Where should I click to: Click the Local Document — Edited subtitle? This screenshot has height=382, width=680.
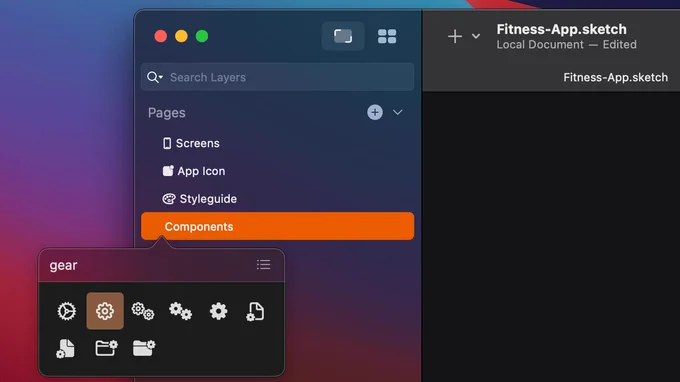(x=566, y=45)
